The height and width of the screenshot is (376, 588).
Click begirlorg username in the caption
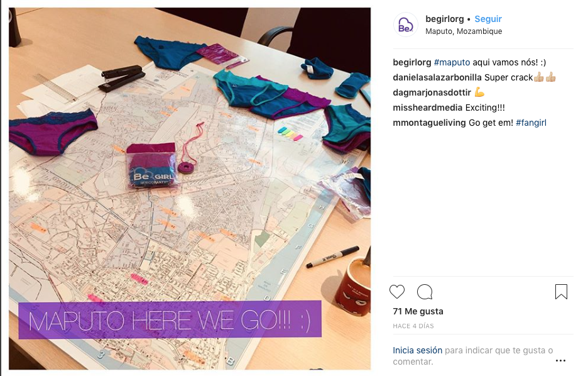point(411,62)
